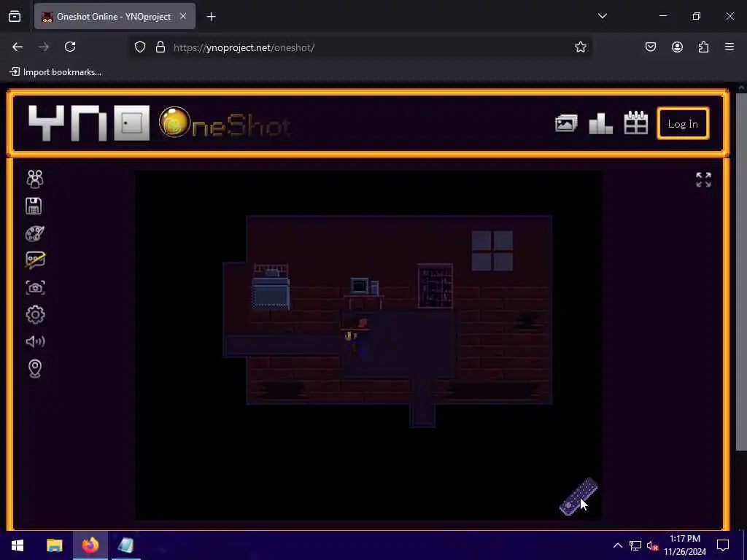This screenshot has height=560, width=747.
Task: Go back with the browser back arrow
Action: [x=18, y=47]
